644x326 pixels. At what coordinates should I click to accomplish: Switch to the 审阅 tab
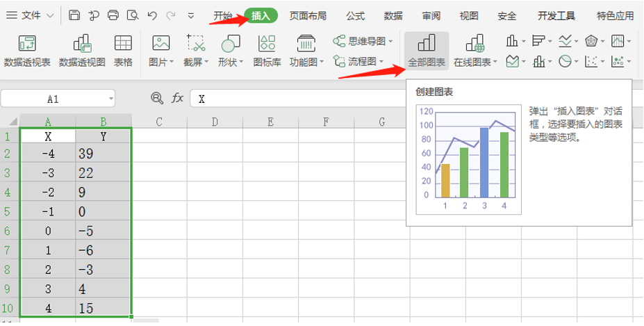[431, 16]
